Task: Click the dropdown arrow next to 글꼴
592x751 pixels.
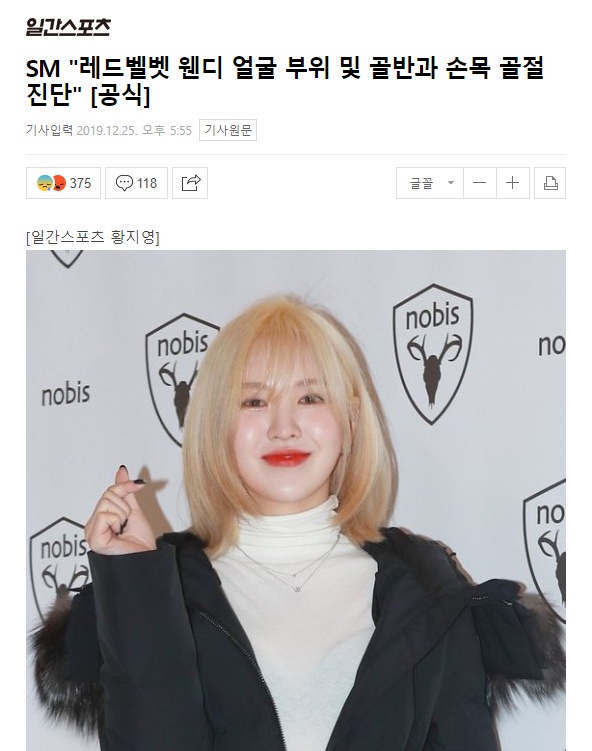Action: 451,182
